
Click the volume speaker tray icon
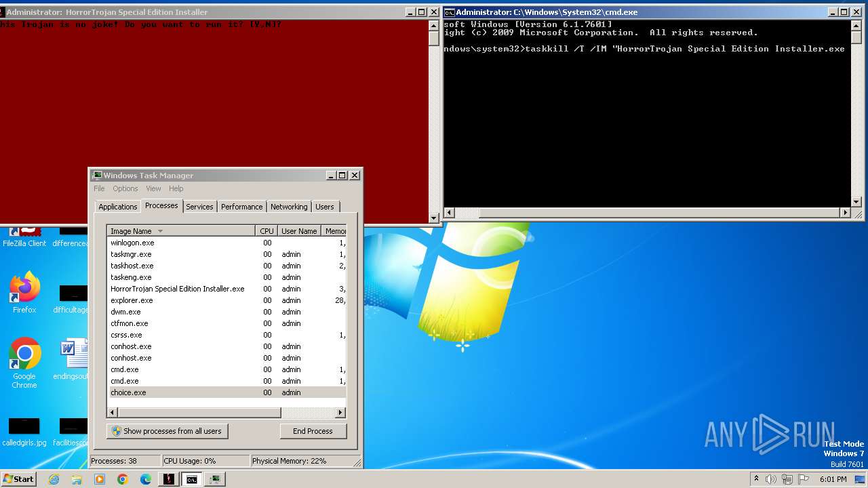coord(771,479)
